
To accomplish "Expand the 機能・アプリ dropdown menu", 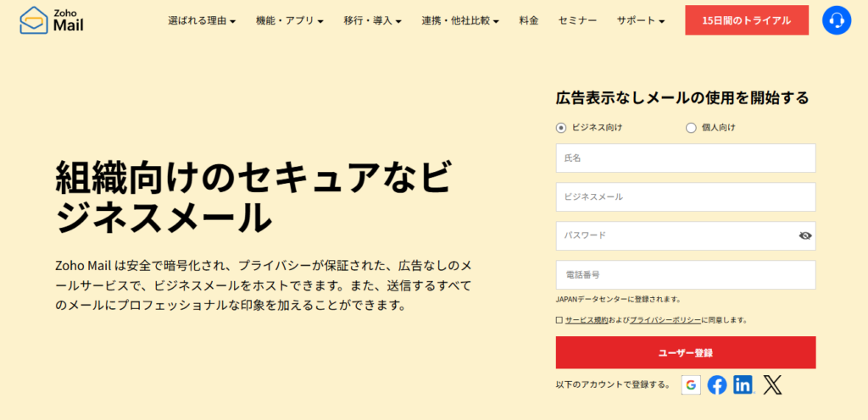I will pyautogui.click(x=289, y=20).
